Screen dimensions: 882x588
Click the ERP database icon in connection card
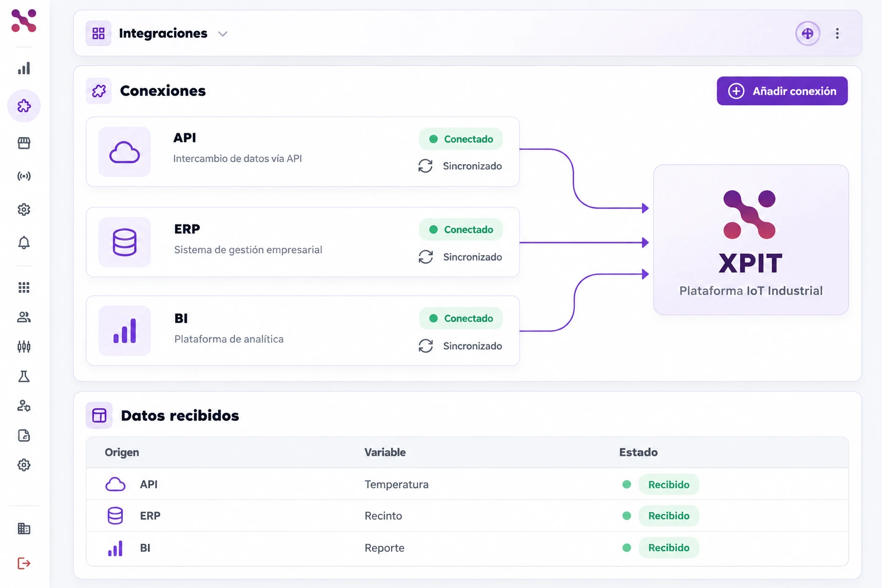point(125,242)
